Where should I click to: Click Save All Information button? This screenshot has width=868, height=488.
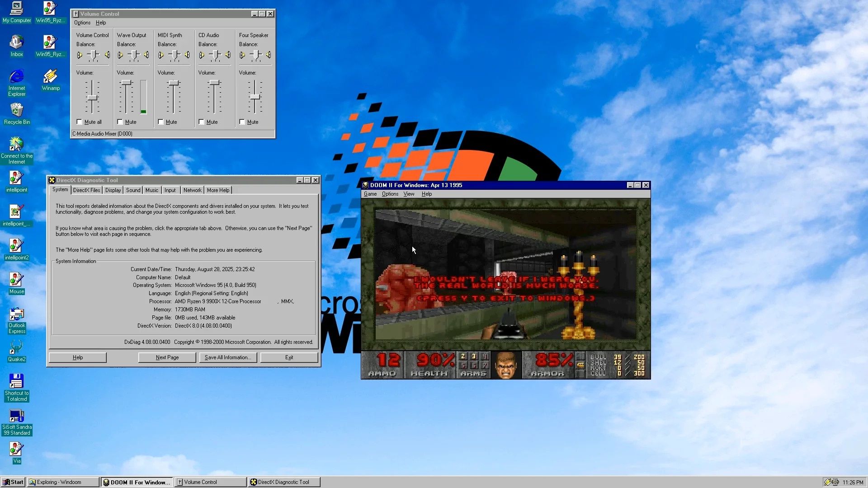pos(228,357)
